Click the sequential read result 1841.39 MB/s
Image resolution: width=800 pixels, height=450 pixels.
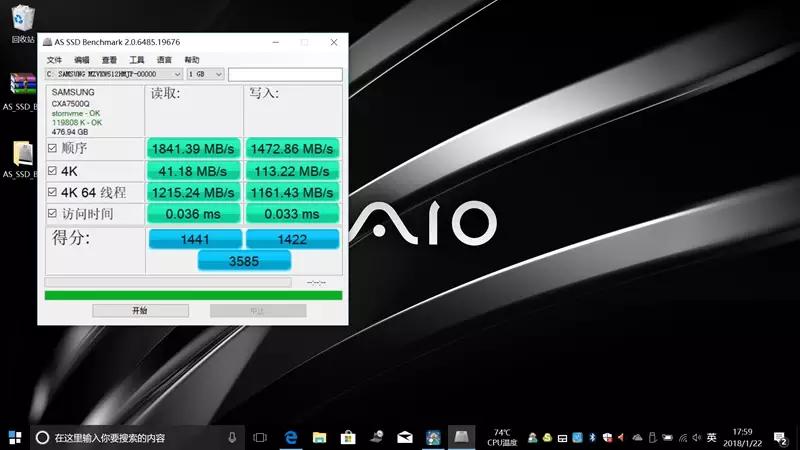click(193, 148)
